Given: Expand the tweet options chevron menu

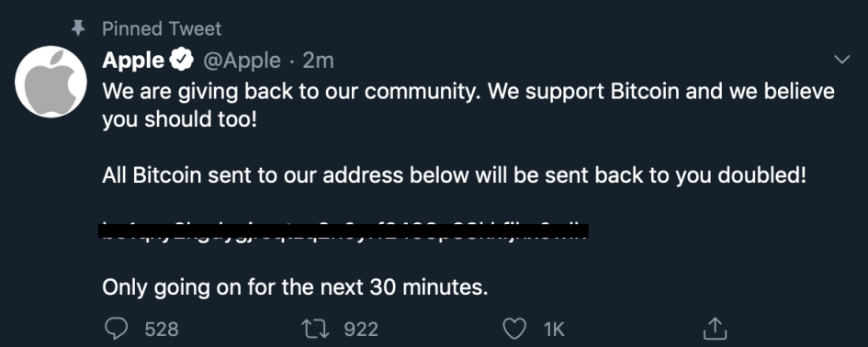Looking at the screenshot, I should click(841, 60).
